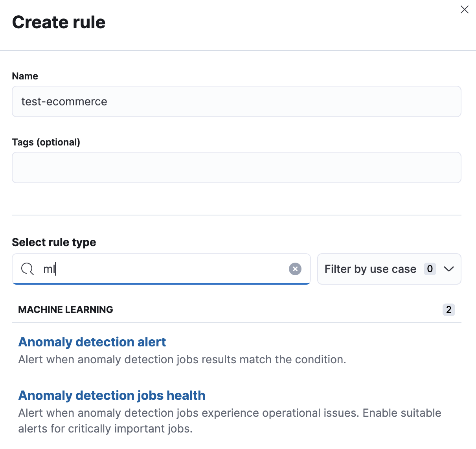Open the Filter by use case dropdown
476x449 pixels.
(389, 269)
